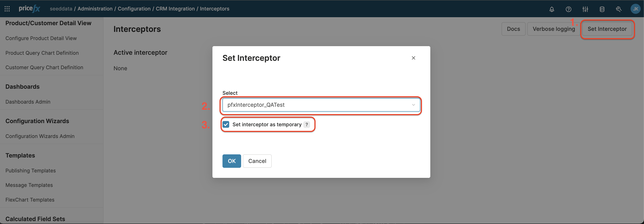Click the database icon in header
Viewport: 644px width, 224px height.
click(602, 9)
